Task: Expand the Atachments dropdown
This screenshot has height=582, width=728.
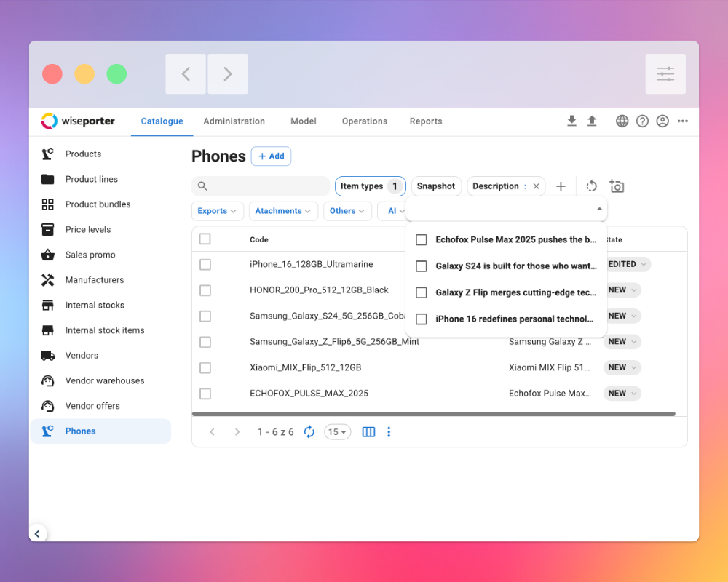Action: pyautogui.click(x=283, y=211)
